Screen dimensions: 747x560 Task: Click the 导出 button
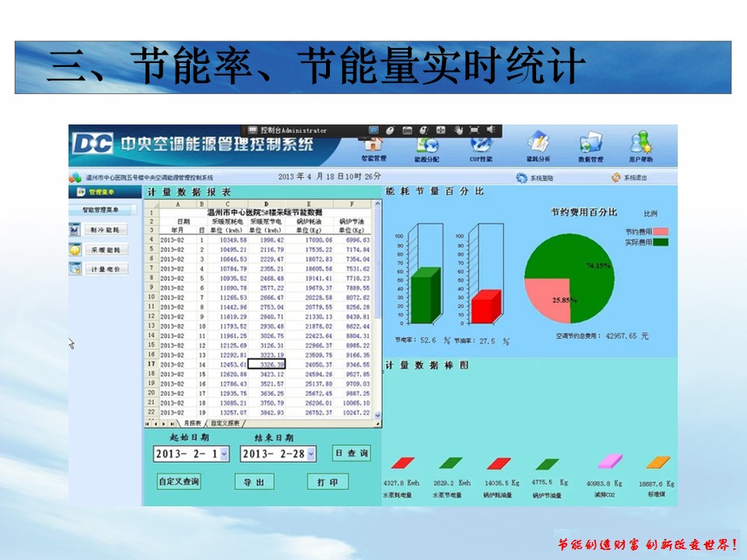[254, 482]
